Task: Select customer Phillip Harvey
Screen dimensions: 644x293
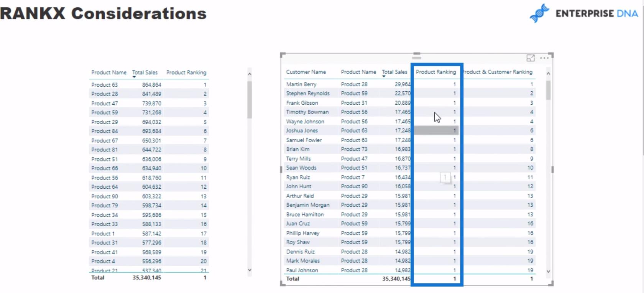Action: pos(302,233)
